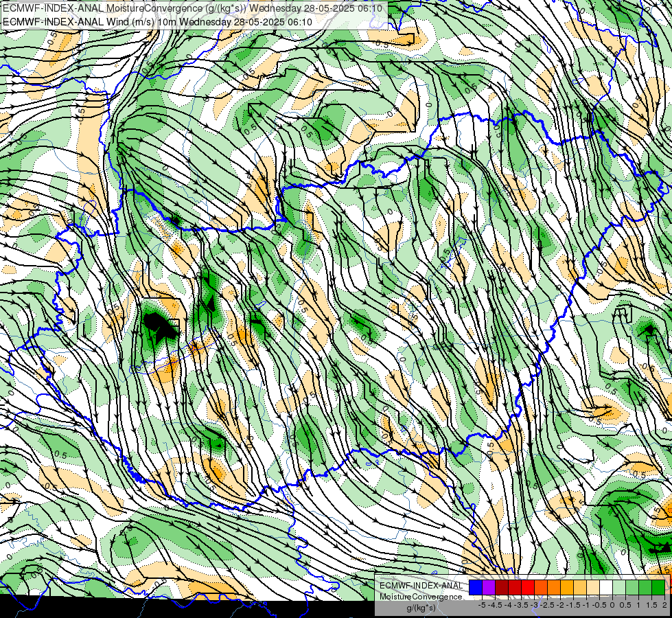Select the dark red swatch between -4.5 and -4
This screenshot has width=672, height=618.
point(502,588)
